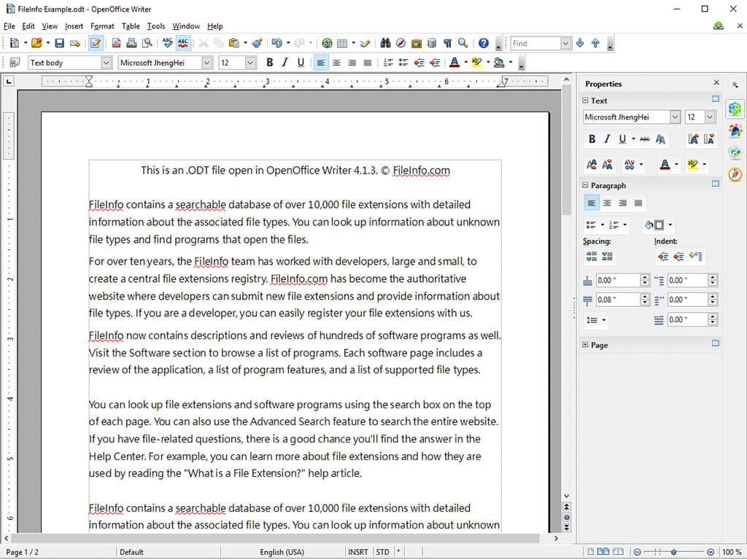Open the Format menu
The image size is (747, 560).
[x=102, y=26]
